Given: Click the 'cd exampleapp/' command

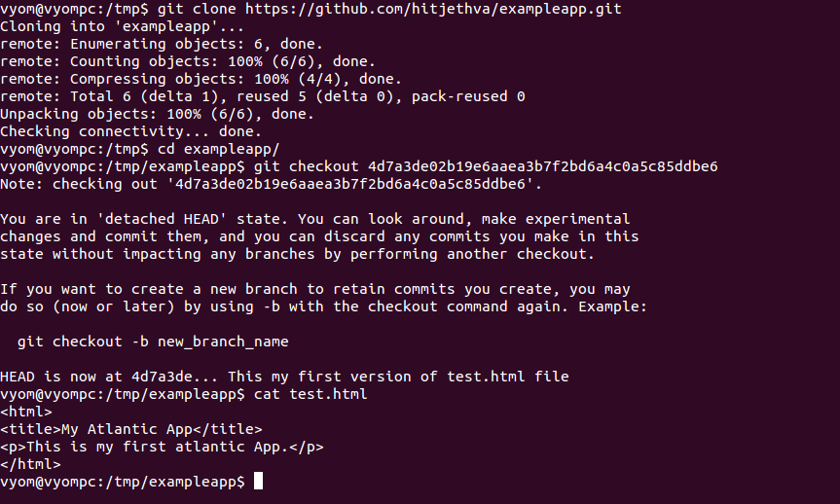Looking at the screenshot, I should [x=219, y=150].
